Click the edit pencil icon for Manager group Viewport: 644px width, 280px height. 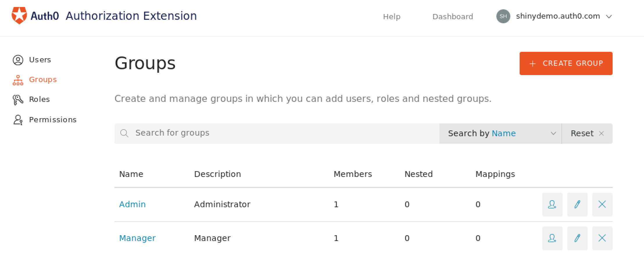[x=577, y=238]
